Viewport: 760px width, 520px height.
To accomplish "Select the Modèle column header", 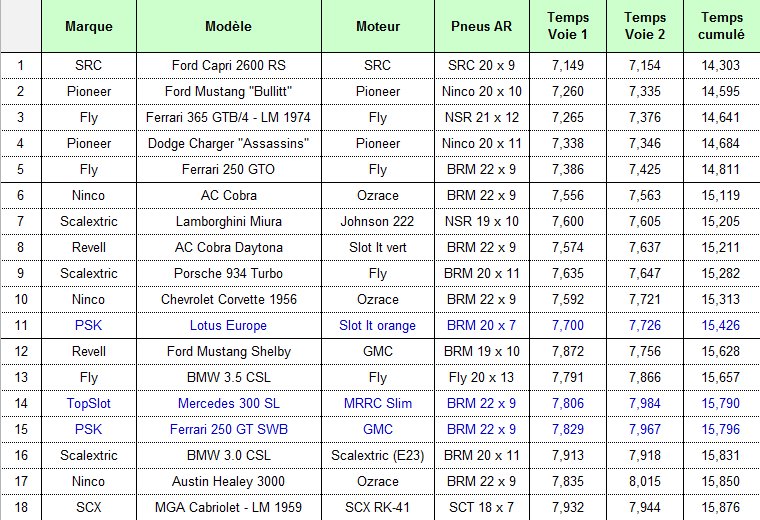I will [x=228, y=26].
